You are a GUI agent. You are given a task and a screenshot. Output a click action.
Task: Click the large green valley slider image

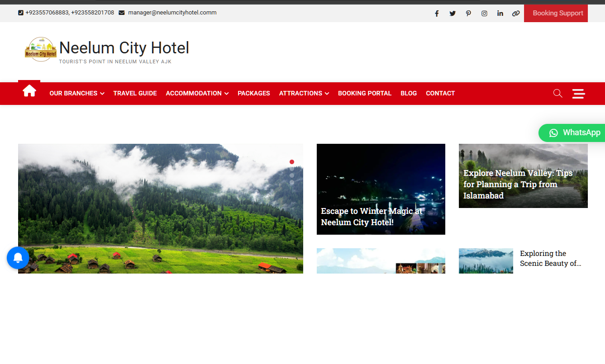[x=161, y=208]
